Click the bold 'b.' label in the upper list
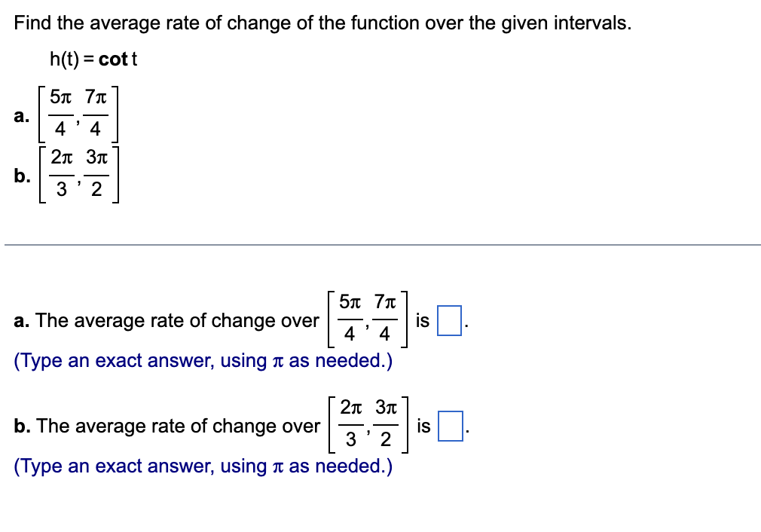This screenshot has height=532, width=761. (22, 176)
